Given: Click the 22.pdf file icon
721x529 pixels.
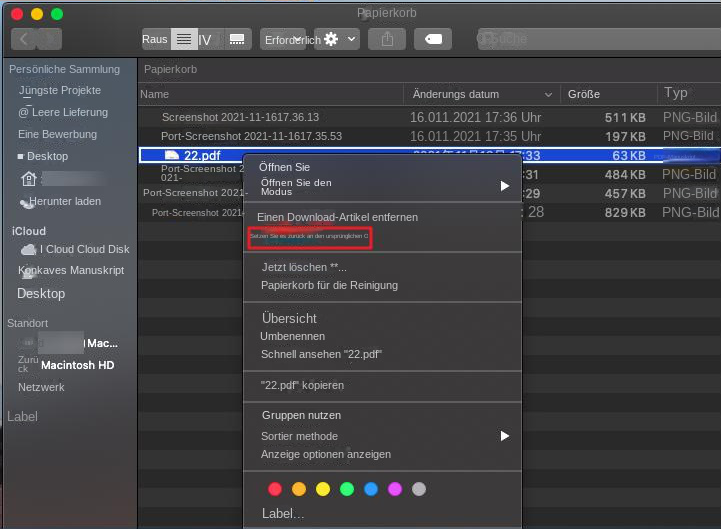Looking at the screenshot, I should coord(172,155).
